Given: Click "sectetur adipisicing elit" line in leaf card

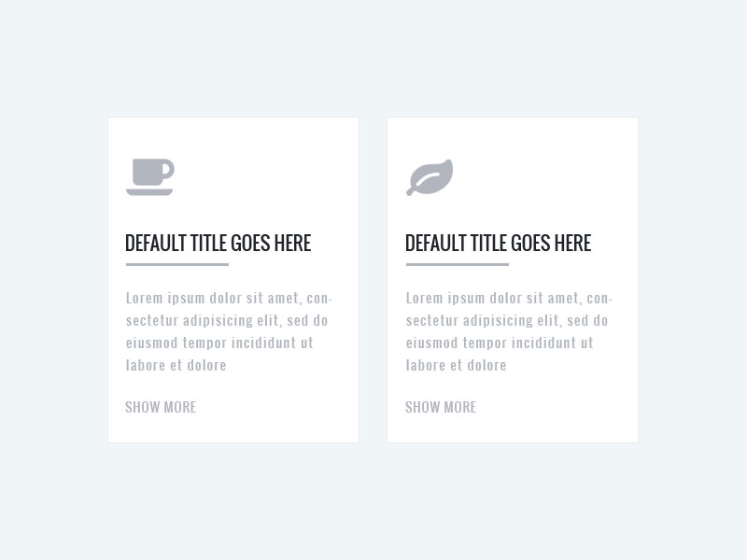Looking at the screenshot, I should pos(507,320).
